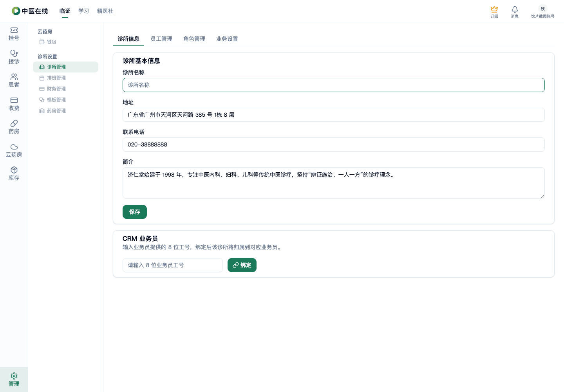Go to 挂号 in the sidebar
Screen dimensions: 564x392
click(x=14, y=34)
